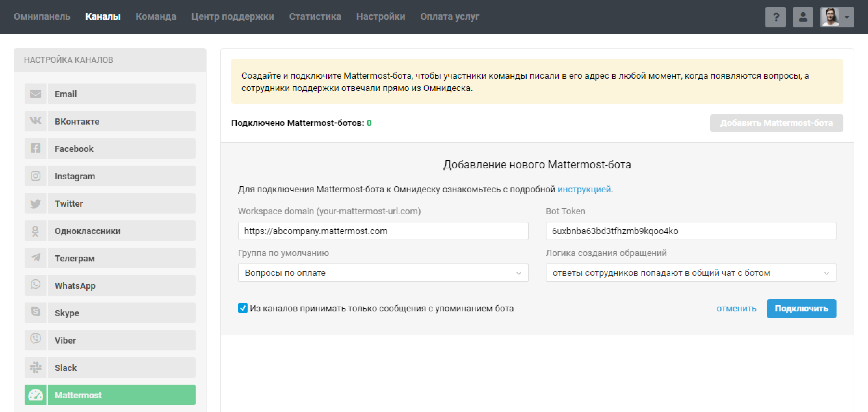Click the Instagram camera icon
The height and width of the screenshot is (412, 868).
pyautogui.click(x=36, y=176)
